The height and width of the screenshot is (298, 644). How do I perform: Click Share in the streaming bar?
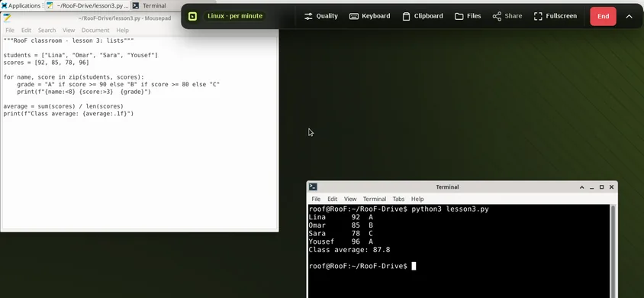[507, 16]
